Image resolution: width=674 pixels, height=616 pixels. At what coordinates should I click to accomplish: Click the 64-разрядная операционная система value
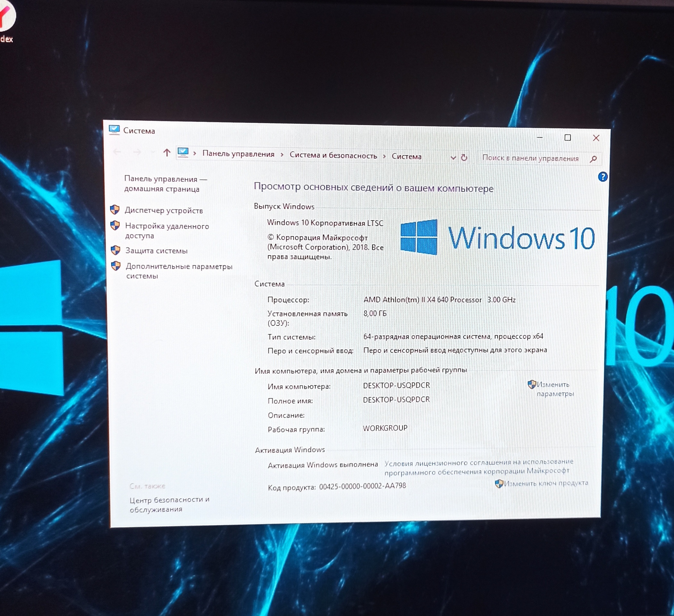453,337
